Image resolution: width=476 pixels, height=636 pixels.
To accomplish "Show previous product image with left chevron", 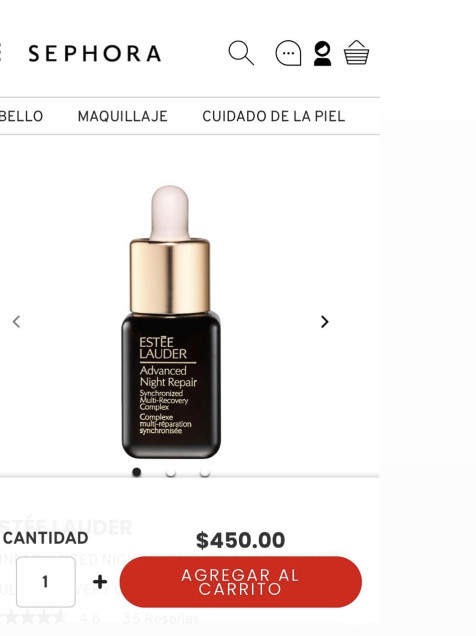I will [x=16, y=322].
